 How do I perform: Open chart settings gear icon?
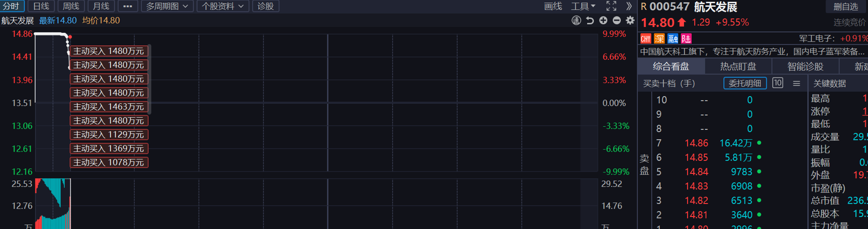[630, 21]
